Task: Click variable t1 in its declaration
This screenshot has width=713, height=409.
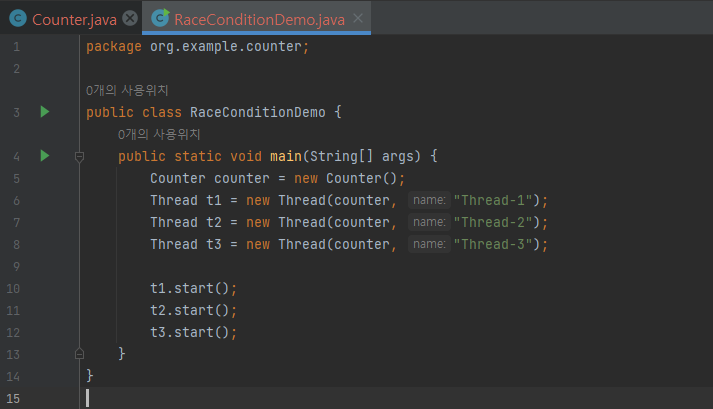Action: pos(214,200)
